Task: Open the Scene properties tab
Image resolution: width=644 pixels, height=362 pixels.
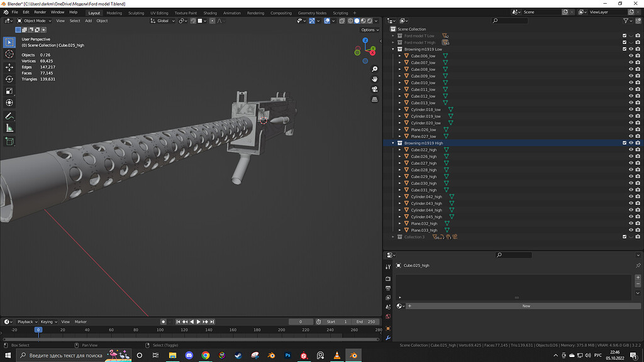Action: point(388,307)
